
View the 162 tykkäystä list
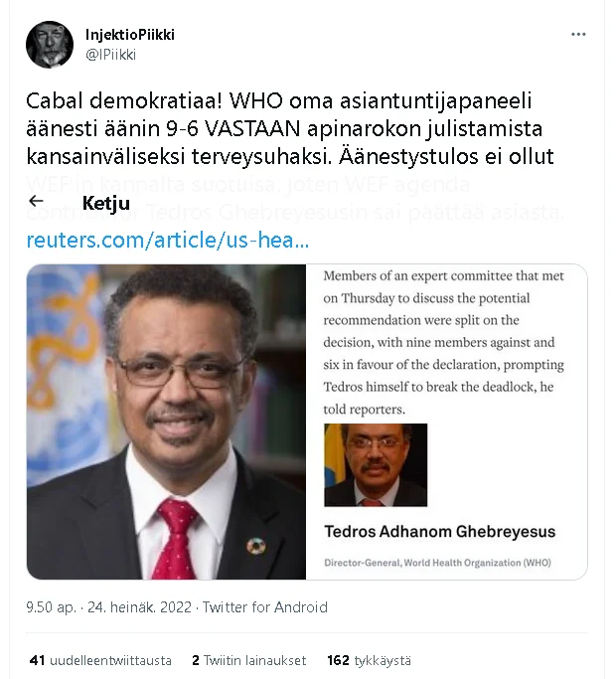369,660
